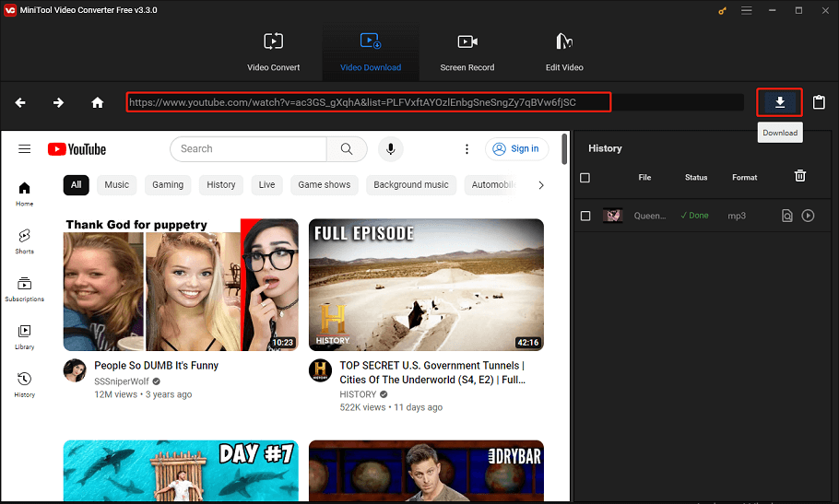The width and height of the screenshot is (839, 504).
Task: Open YouTube Home in sidebar
Action: click(25, 194)
